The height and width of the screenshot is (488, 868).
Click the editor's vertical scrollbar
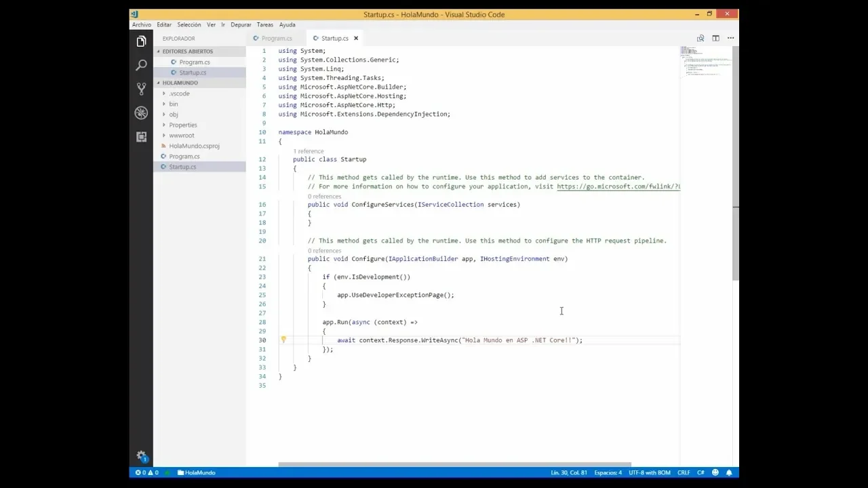[x=736, y=163]
